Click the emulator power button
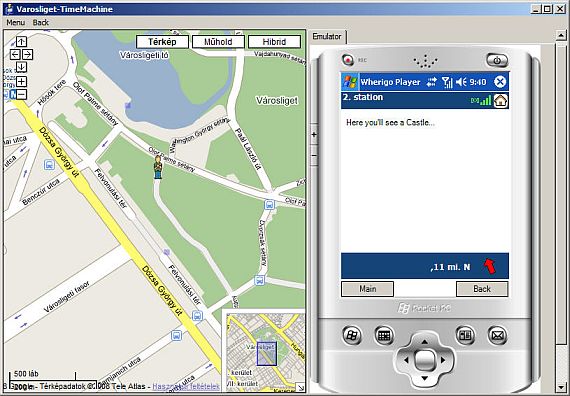Viewport: 570px width, 396px height. point(497,60)
